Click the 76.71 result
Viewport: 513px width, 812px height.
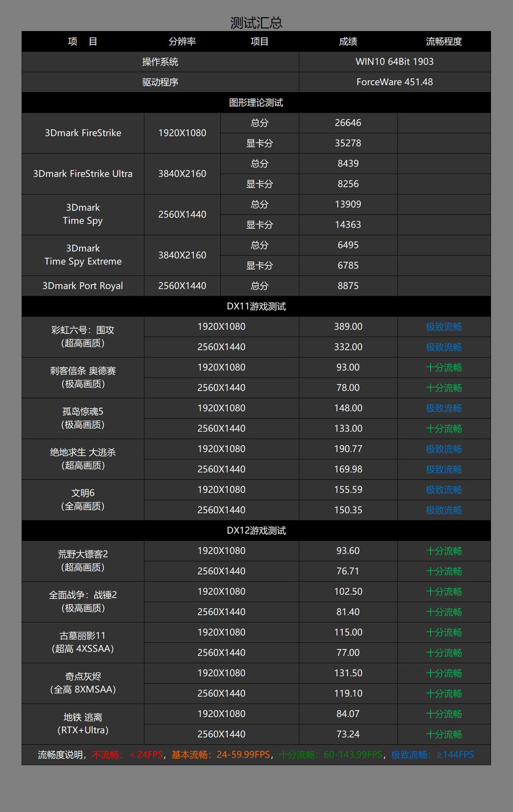348,571
